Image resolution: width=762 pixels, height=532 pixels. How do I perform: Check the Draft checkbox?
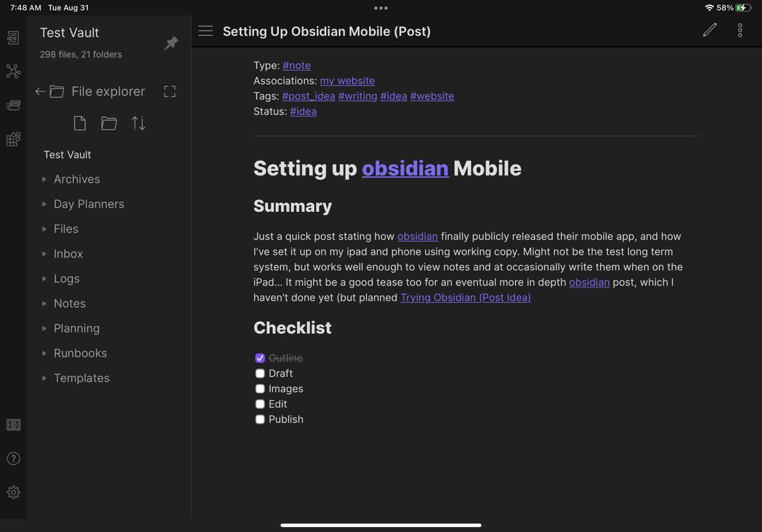[x=260, y=374]
